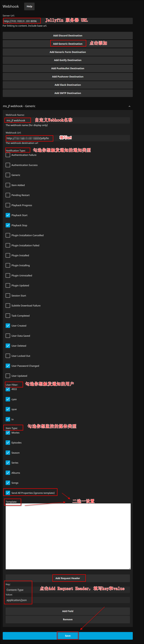
Task: Disable the tv user filter
Action: 8,419
